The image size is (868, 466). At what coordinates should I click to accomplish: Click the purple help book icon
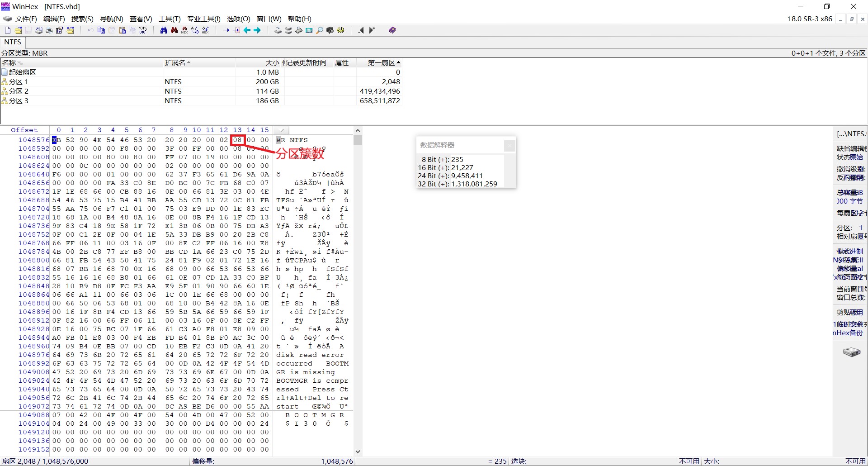(392, 30)
